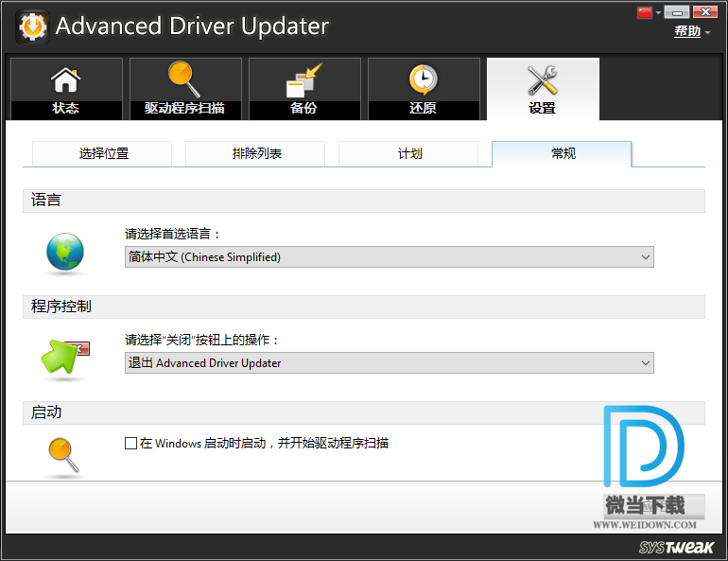Image resolution: width=728 pixels, height=561 pixels.
Task: Click the green arrow program control icon
Action: click(x=64, y=357)
